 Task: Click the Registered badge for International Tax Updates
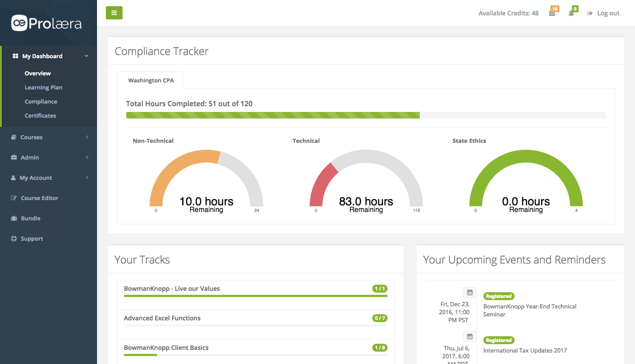click(x=499, y=340)
